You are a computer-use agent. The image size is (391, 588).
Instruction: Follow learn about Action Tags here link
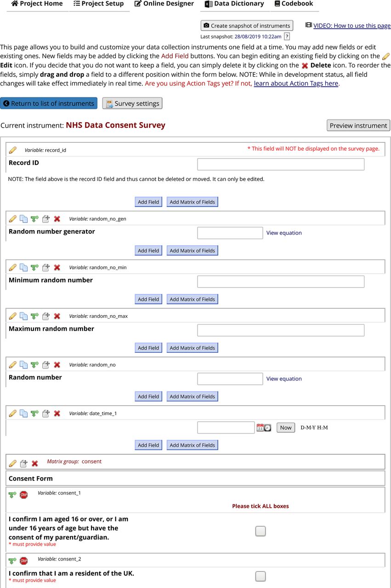coord(296,84)
